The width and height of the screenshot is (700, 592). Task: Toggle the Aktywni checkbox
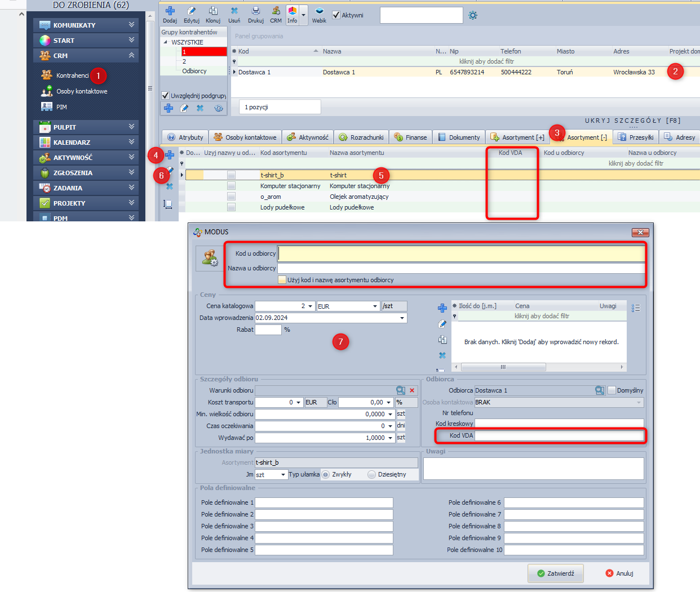336,15
